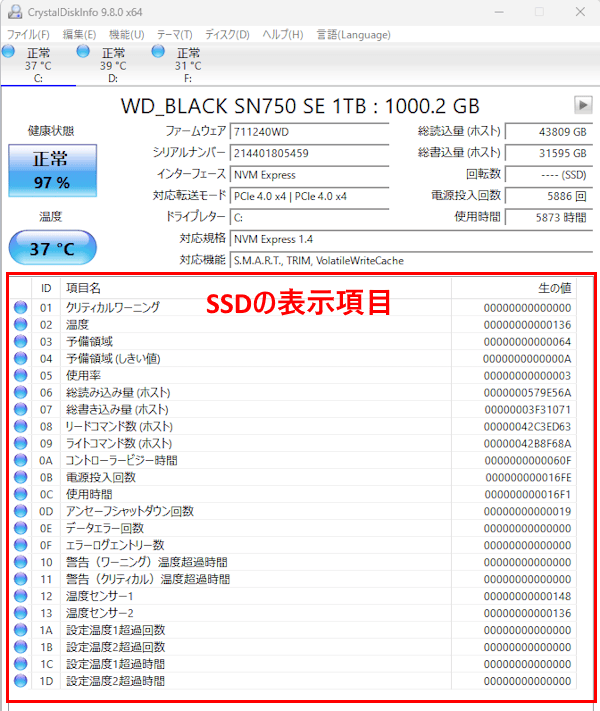600x711 pixels.
Task: Click the ID column header
Action: [x=46, y=288]
